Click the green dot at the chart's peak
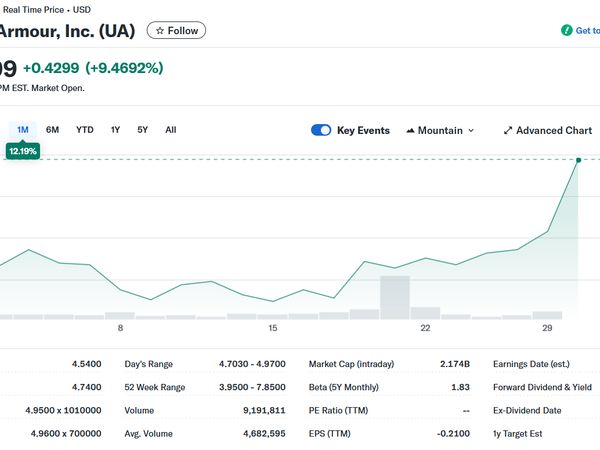This screenshot has height=450, width=600. click(578, 159)
